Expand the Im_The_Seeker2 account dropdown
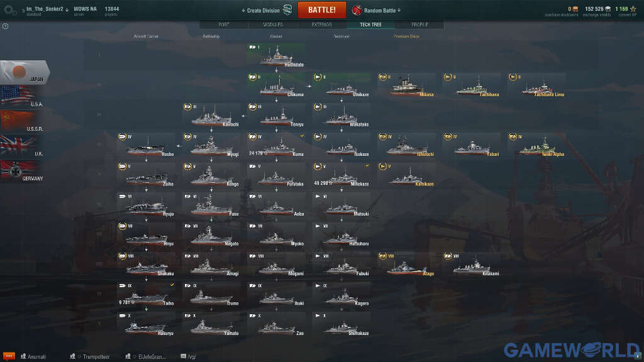The width and height of the screenshot is (644, 362). pos(47,9)
